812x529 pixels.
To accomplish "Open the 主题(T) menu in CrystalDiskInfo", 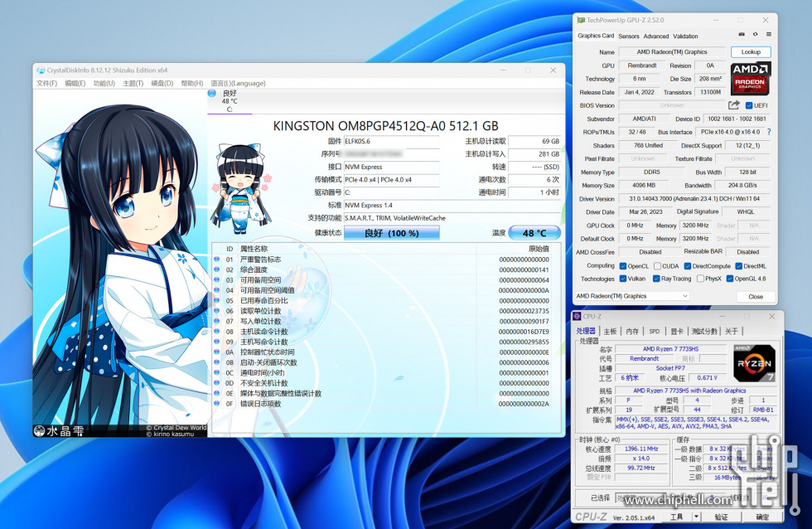I will click(133, 84).
